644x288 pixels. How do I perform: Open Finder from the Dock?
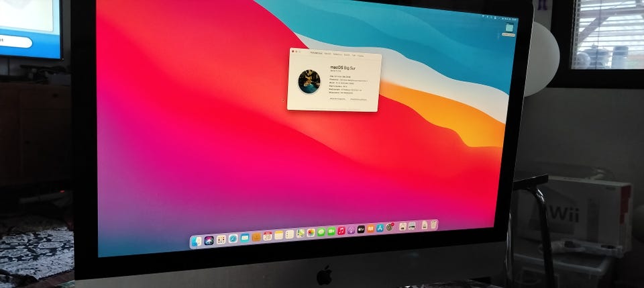pyautogui.click(x=197, y=241)
